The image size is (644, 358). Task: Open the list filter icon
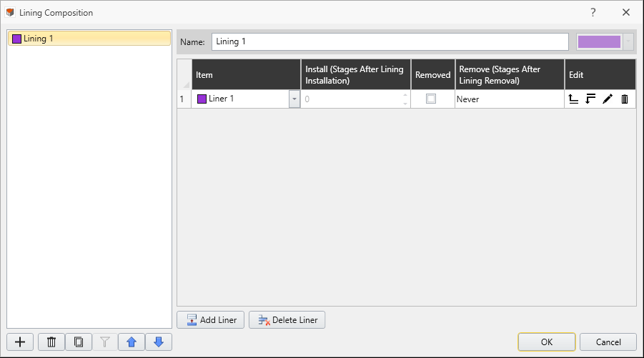point(105,342)
